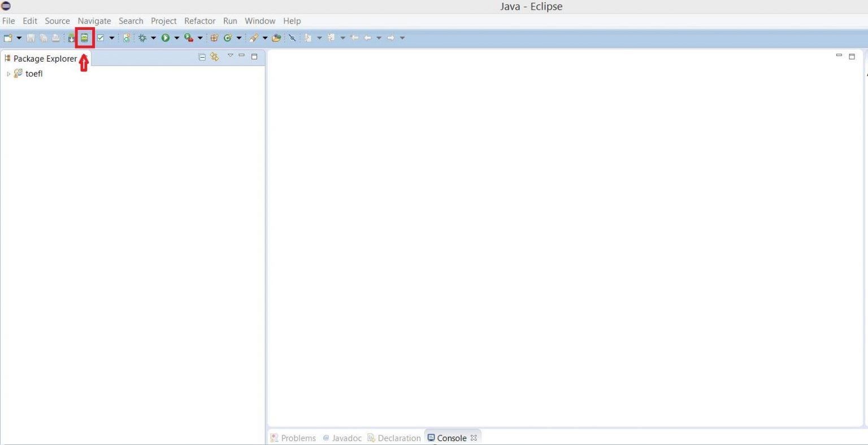The height and width of the screenshot is (445, 868).
Task: Toggle the checkbox icon in the toolbar
Action: (101, 37)
